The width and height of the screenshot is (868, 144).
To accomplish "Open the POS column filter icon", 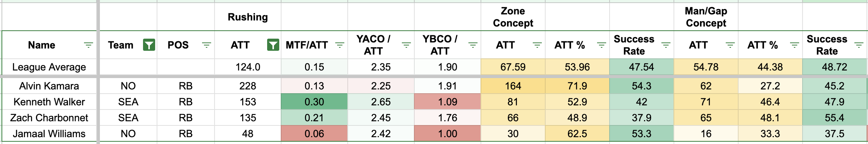I will click(x=206, y=45).
